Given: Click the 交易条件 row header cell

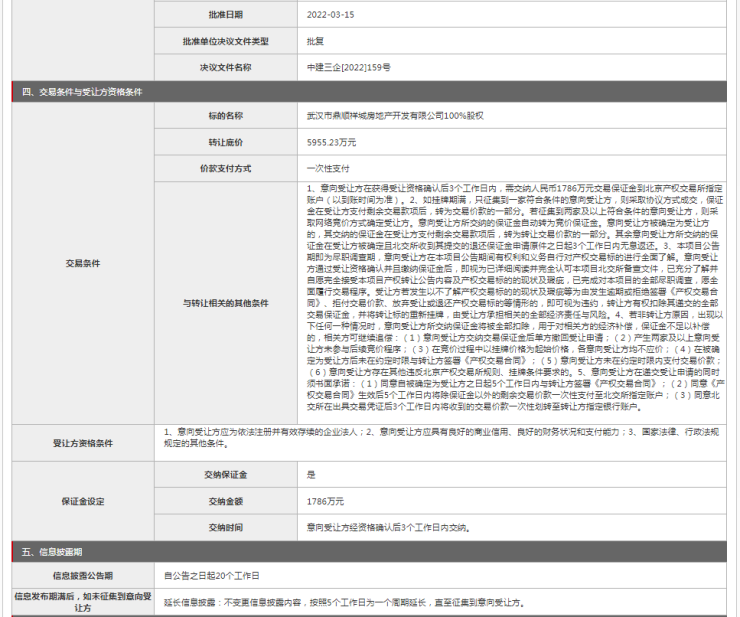Looking at the screenshot, I should pos(83,264).
